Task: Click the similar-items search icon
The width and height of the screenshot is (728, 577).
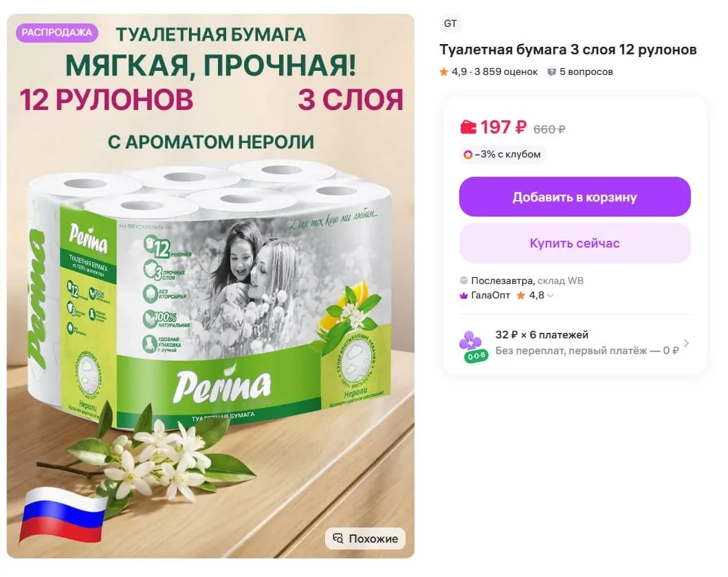Action: 338,538
